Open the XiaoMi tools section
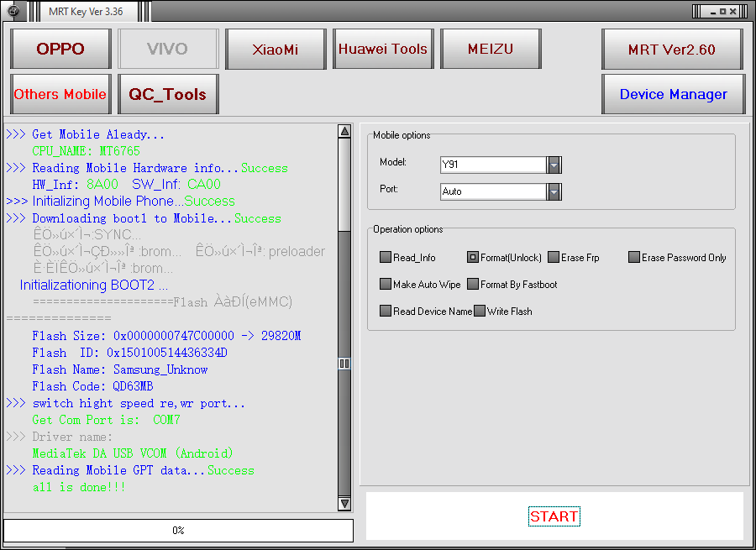Viewport: 756px width, 550px height. 276,49
